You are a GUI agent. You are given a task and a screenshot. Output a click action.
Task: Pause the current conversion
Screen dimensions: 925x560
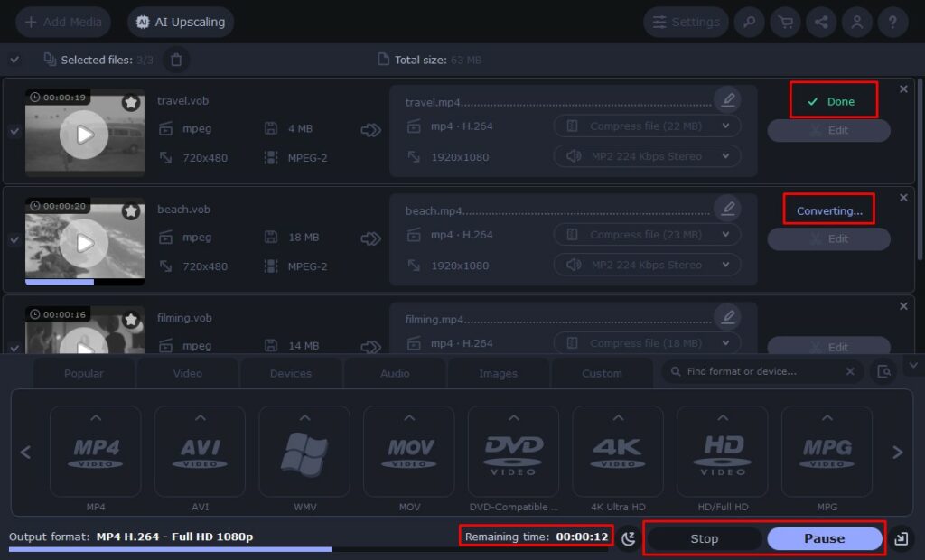click(x=824, y=537)
